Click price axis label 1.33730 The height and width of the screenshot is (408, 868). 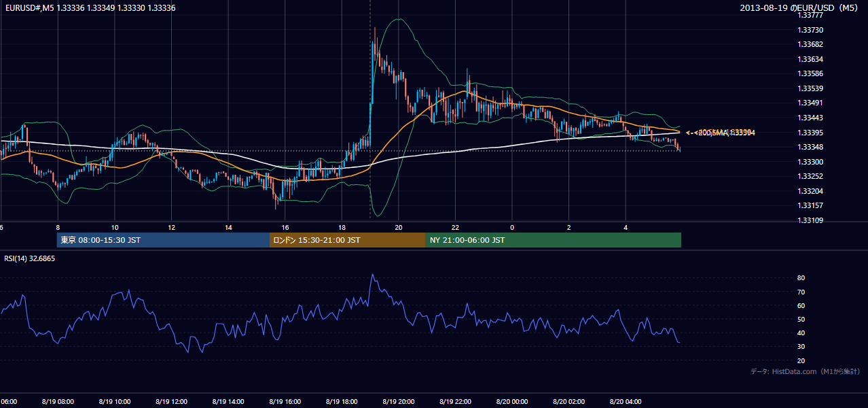pos(810,30)
